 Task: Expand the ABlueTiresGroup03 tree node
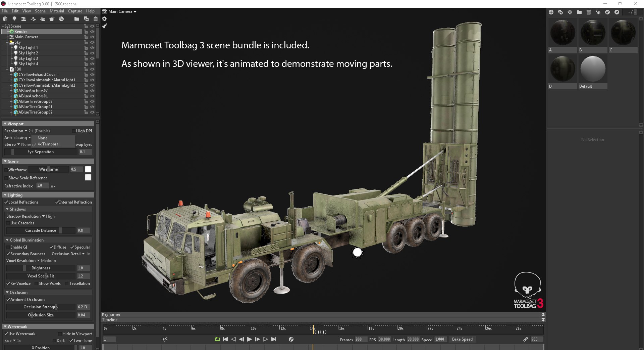[11, 101]
